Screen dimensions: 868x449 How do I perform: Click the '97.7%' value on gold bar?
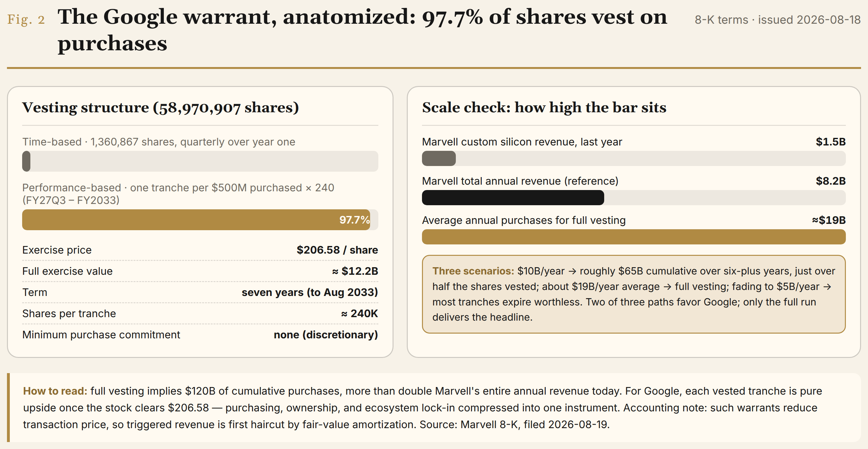354,220
